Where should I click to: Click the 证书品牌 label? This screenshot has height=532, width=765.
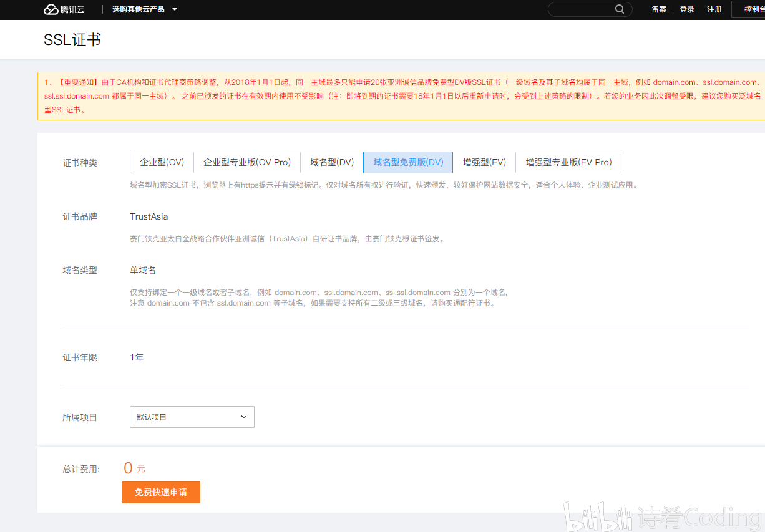coord(80,216)
